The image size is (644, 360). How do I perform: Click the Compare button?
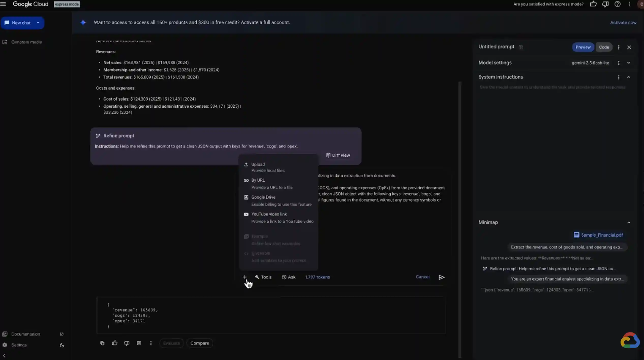point(200,343)
